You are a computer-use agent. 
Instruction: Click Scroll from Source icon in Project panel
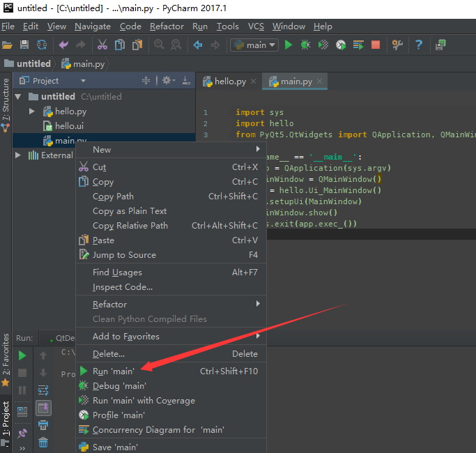146,81
